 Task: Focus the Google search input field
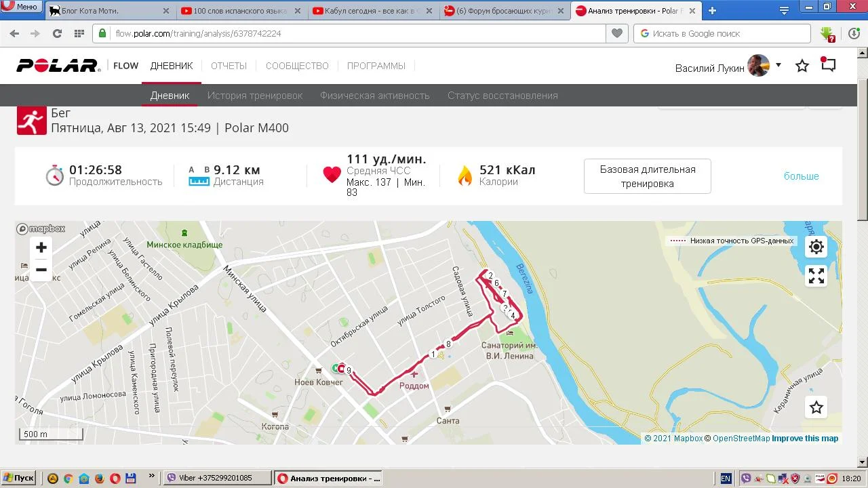722,33
